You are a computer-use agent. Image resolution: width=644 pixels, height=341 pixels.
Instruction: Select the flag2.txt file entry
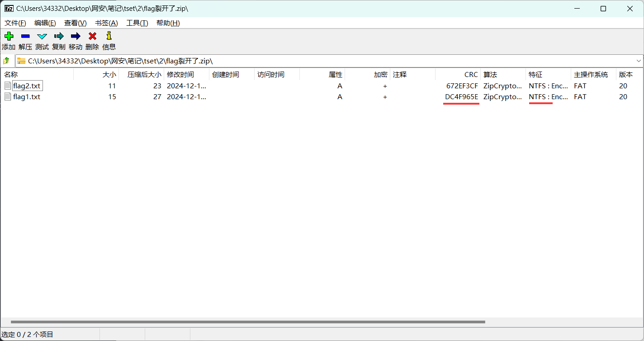click(27, 86)
